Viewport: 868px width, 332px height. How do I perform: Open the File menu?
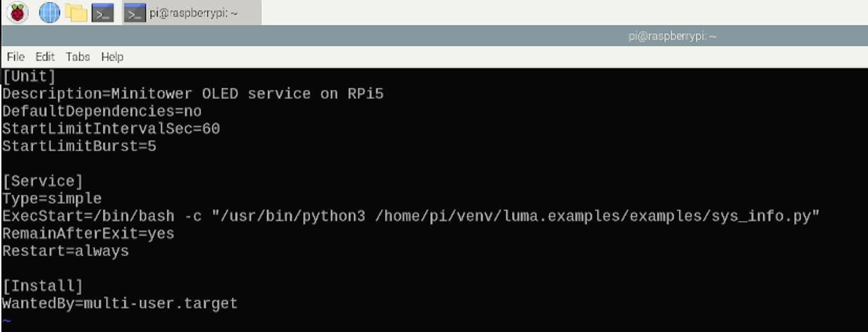[x=15, y=57]
